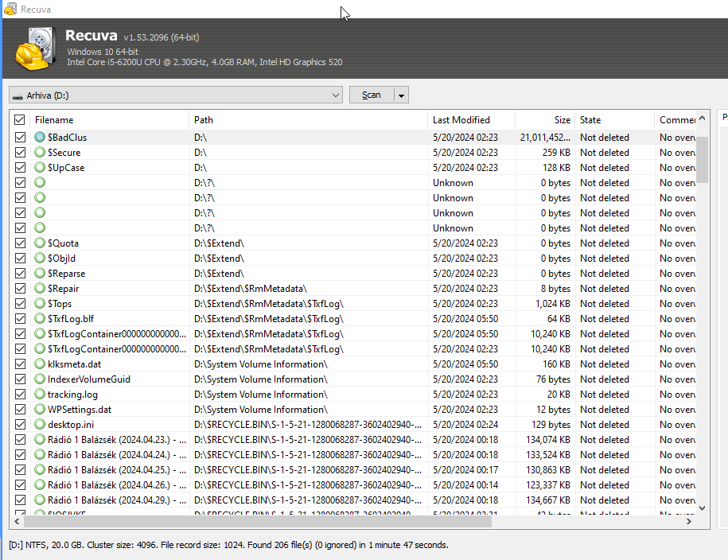728x560 pixels.
Task: Click the green status circle for tracking.log
Action: tap(40, 394)
